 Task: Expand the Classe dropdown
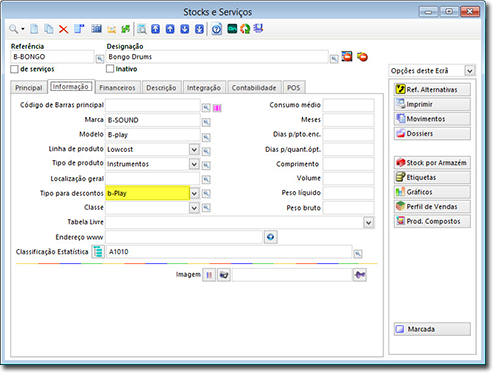194,208
